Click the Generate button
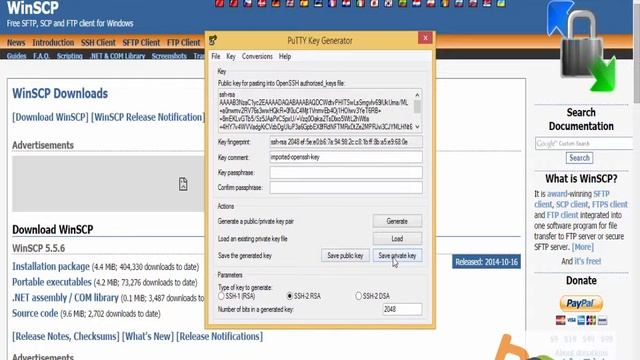 point(397,221)
